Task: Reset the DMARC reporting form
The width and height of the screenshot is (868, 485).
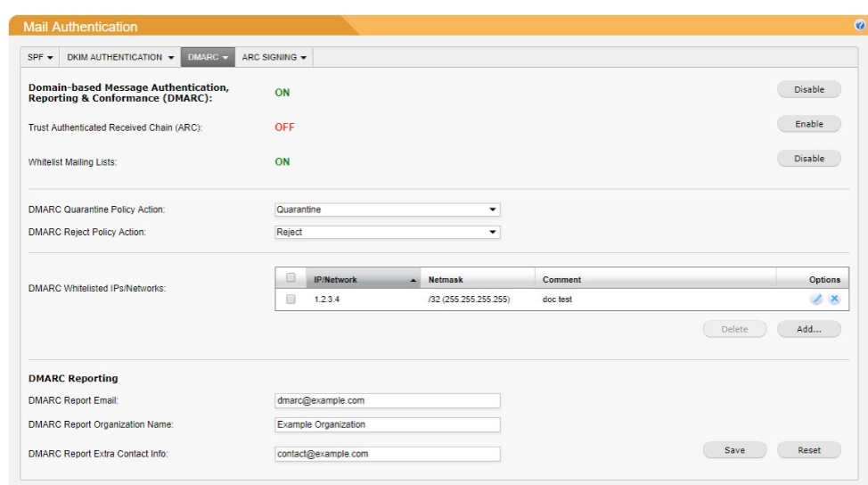Action: 809,450
